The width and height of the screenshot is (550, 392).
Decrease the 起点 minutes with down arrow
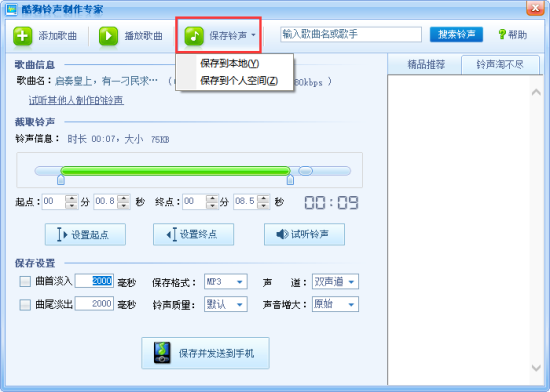(x=72, y=205)
